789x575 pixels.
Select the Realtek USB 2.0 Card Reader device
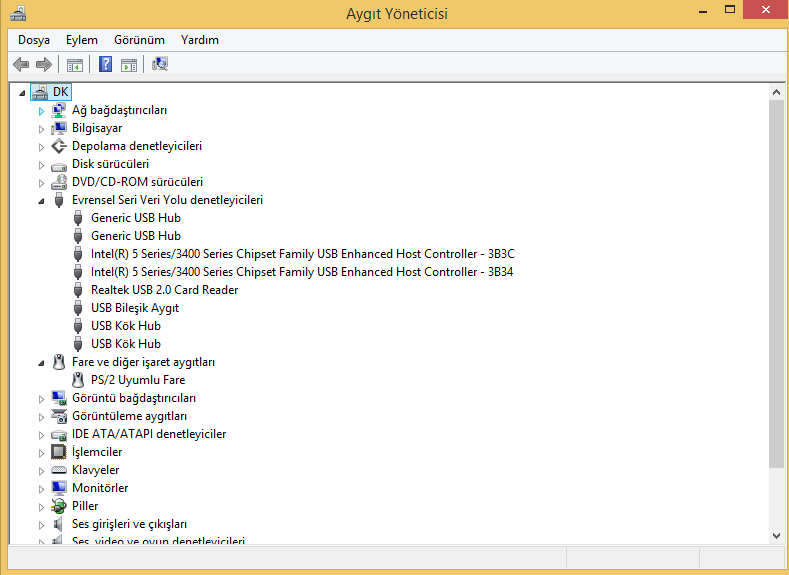tap(164, 290)
